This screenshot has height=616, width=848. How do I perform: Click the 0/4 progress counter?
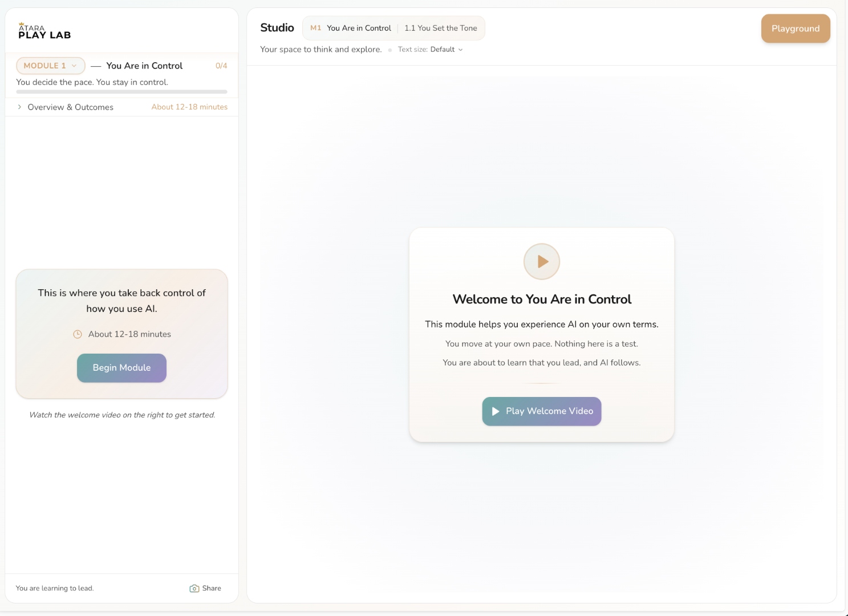[x=222, y=66]
